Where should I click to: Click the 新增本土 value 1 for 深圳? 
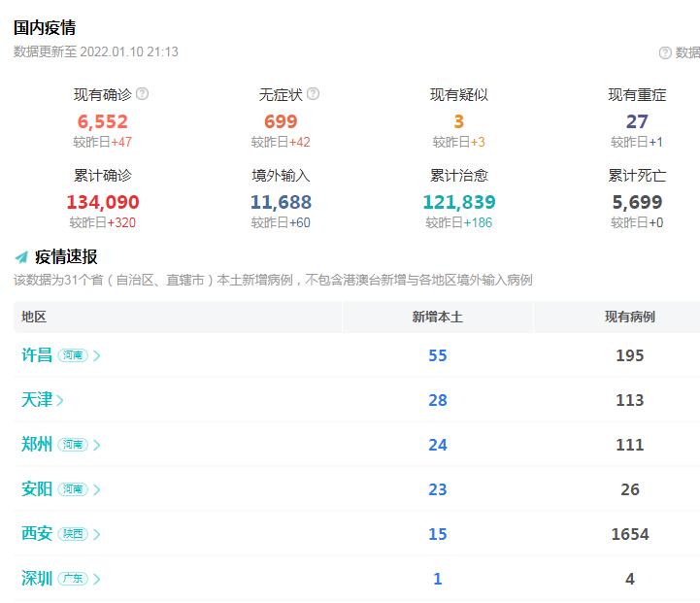[x=438, y=579]
